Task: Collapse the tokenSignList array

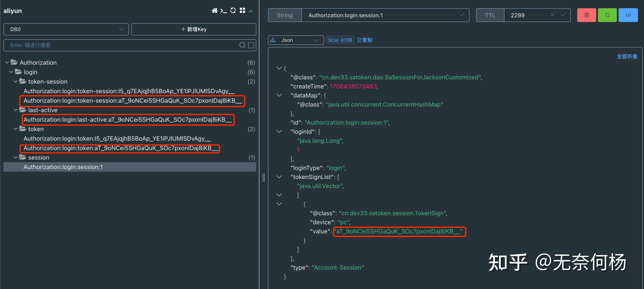Action: [279, 177]
